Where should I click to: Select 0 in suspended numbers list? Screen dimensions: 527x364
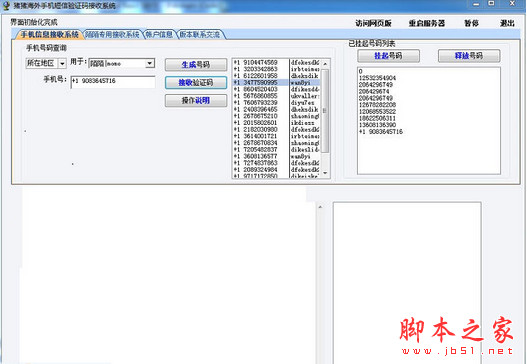click(361, 71)
